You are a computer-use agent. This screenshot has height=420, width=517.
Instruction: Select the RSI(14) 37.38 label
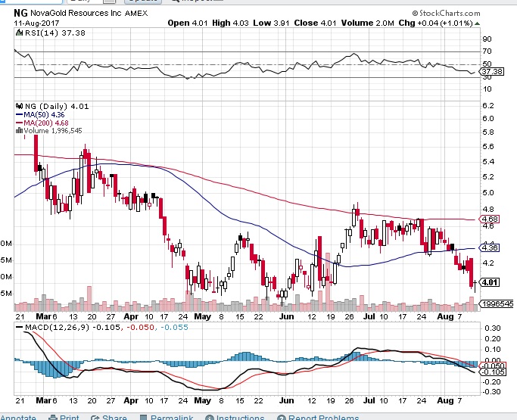click(55, 33)
